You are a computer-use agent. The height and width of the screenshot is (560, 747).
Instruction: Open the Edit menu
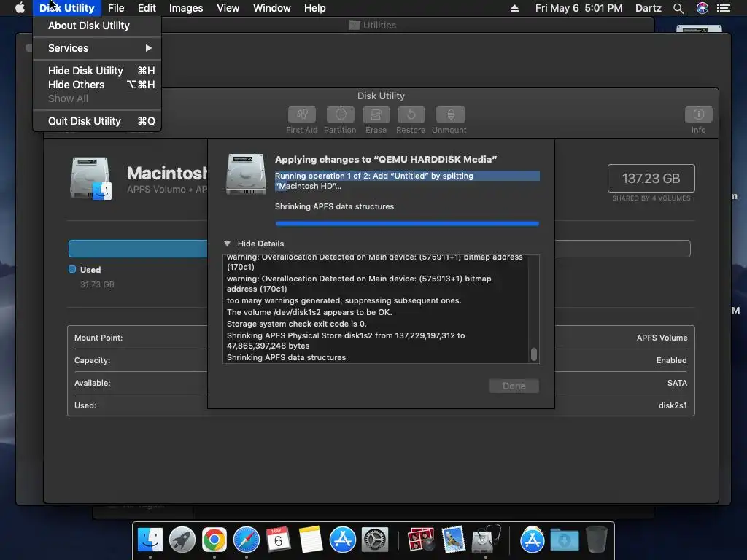pos(147,8)
